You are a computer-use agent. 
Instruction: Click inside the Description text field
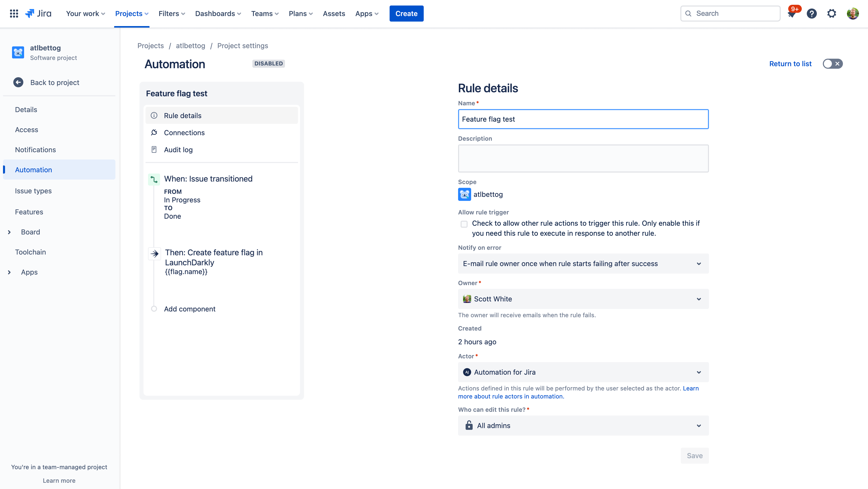[583, 158]
